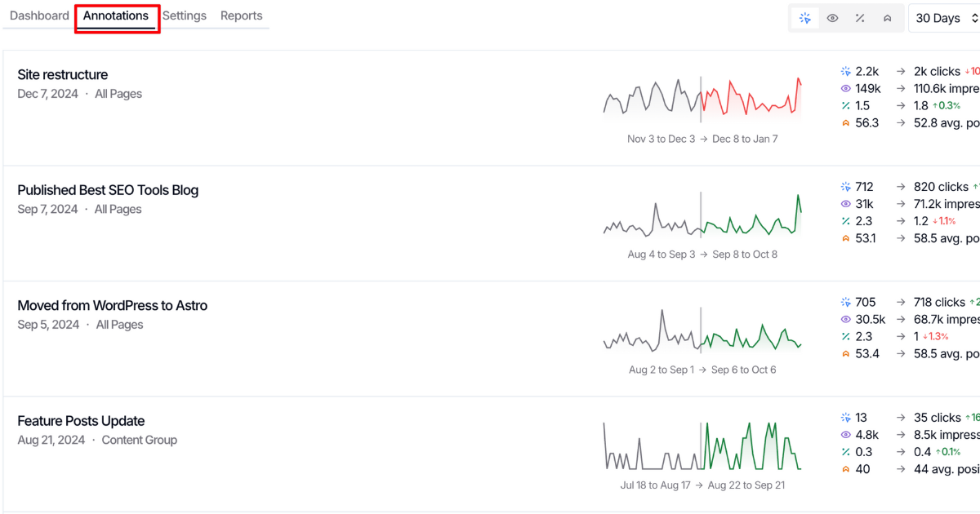Viewport: 980px width, 514px height.
Task: Click the annotation divider marker on Site restructure chart
Action: point(701,100)
